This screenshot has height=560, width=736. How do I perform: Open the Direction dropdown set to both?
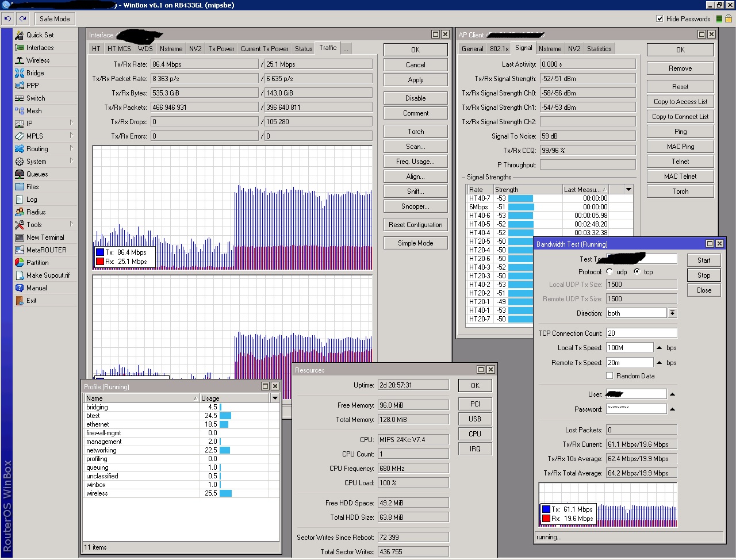(672, 313)
